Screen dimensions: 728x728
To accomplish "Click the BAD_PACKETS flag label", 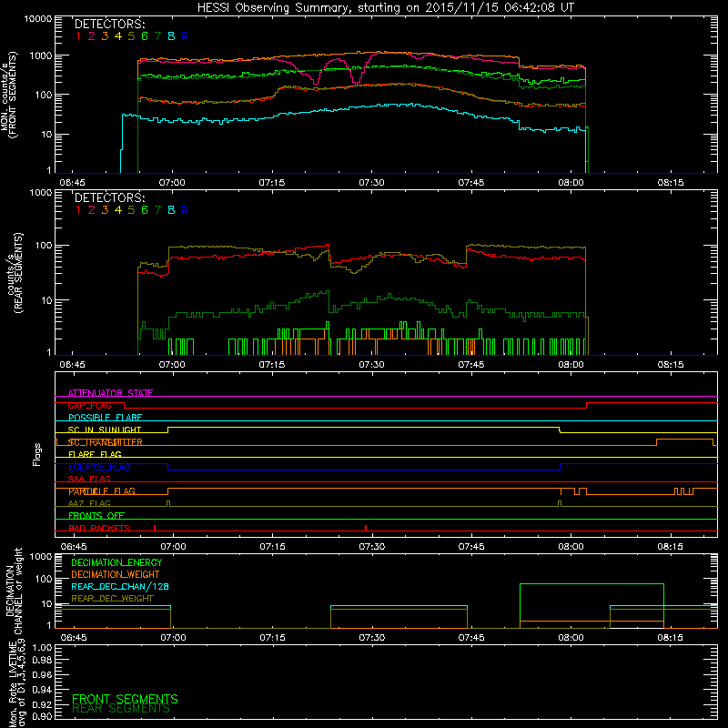I will click(x=99, y=528).
